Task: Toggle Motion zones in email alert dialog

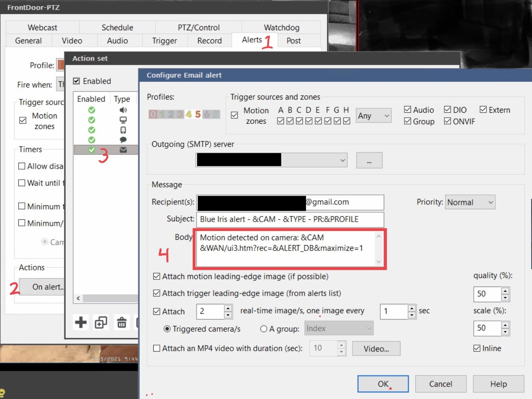Action: 234,115
